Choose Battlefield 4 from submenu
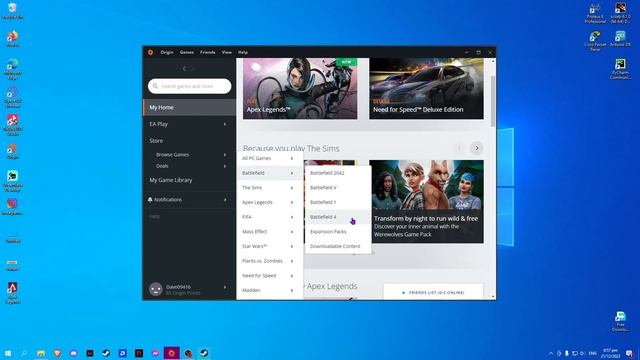The image size is (640, 360). click(338, 217)
